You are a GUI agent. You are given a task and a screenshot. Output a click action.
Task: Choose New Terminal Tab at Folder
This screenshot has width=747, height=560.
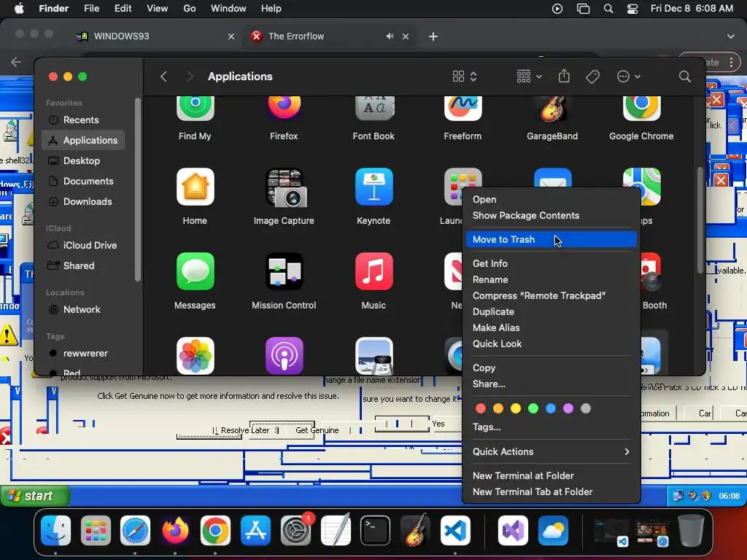point(551,491)
